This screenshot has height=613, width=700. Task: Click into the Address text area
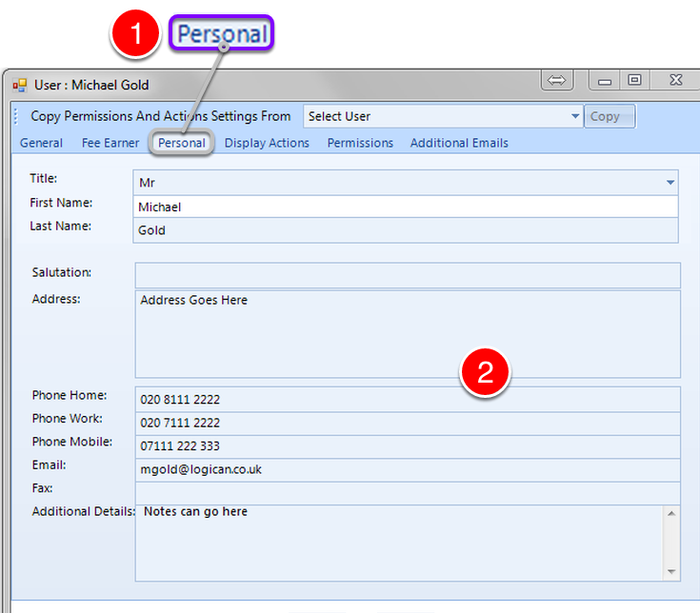click(x=408, y=334)
